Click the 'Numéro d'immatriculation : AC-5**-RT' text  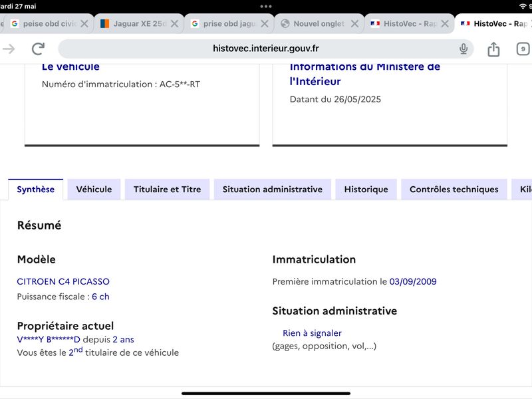(121, 84)
